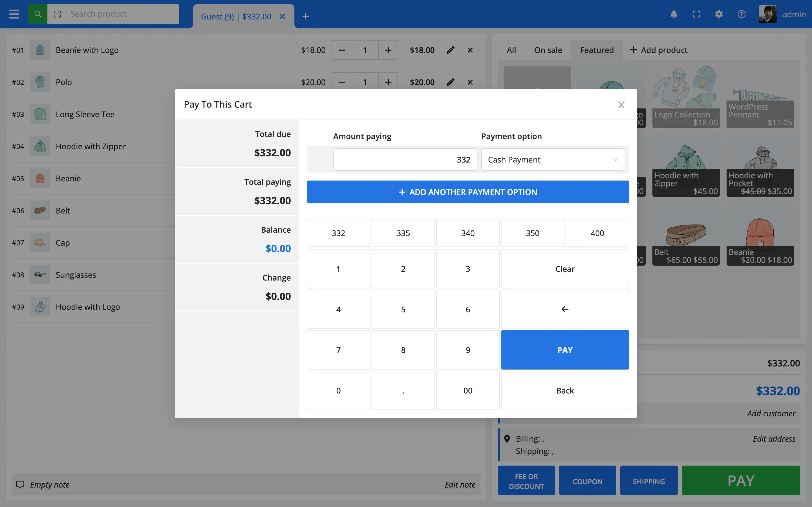Screen dimensions: 812x507
Task: Close the Pay To This Cart dialog
Action: coord(621,104)
